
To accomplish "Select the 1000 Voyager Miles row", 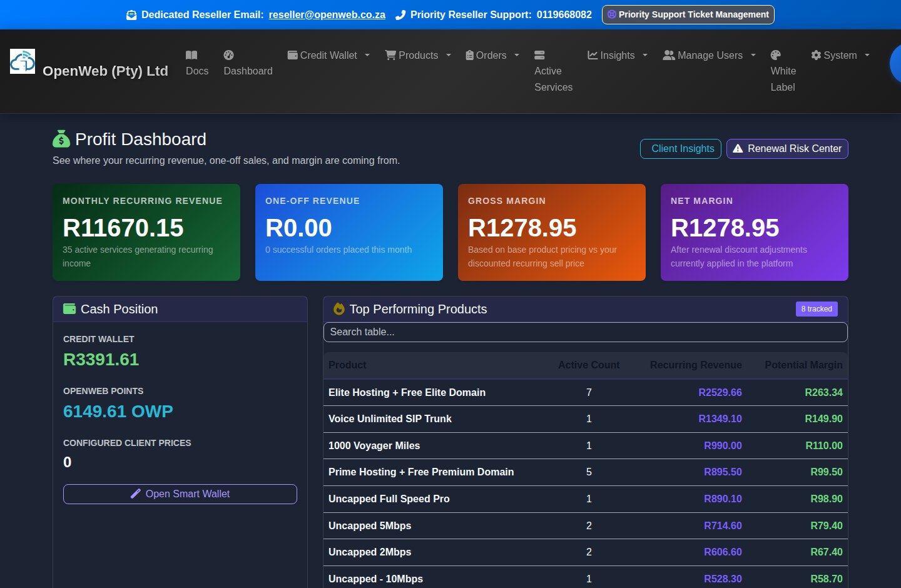I will click(x=586, y=445).
